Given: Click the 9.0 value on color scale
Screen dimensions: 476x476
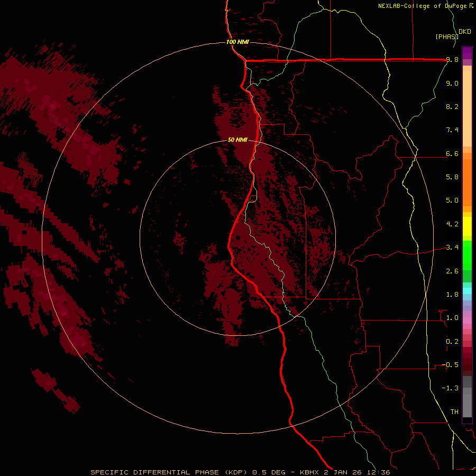Looking at the screenshot, I should (452, 83).
